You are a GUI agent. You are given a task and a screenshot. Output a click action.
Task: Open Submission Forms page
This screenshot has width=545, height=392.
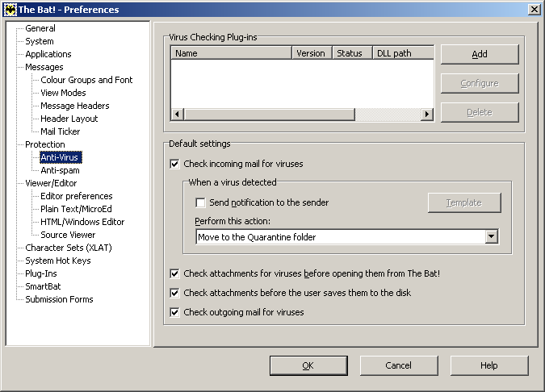pos(59,299)
